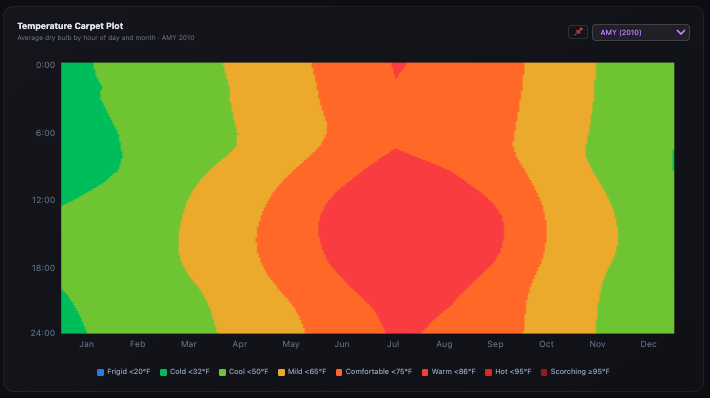Click the orange Comfortable <75°F legend swatch

(339, 372)
